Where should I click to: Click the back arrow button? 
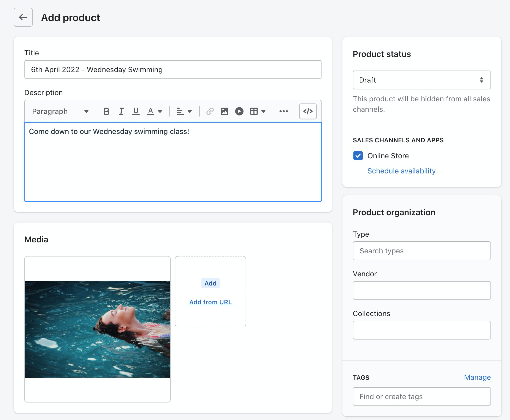23,17
